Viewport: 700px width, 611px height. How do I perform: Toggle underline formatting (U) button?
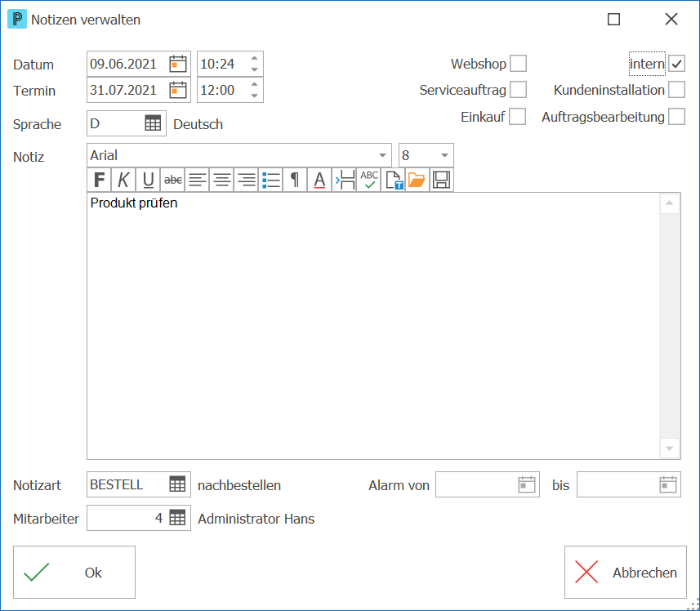coord(148,180)
